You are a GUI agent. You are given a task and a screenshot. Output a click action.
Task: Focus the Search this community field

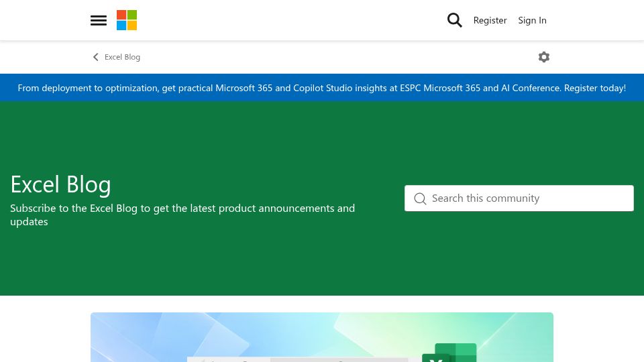(x=519, y=198)
